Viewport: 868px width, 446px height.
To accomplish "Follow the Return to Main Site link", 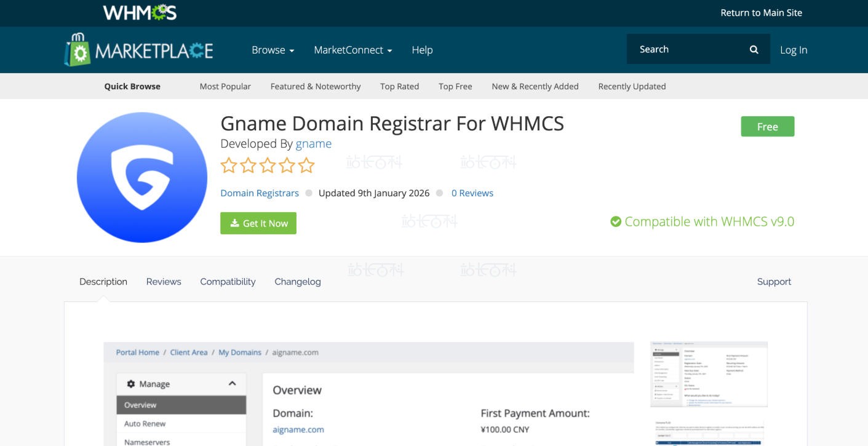I will [762, 12].
